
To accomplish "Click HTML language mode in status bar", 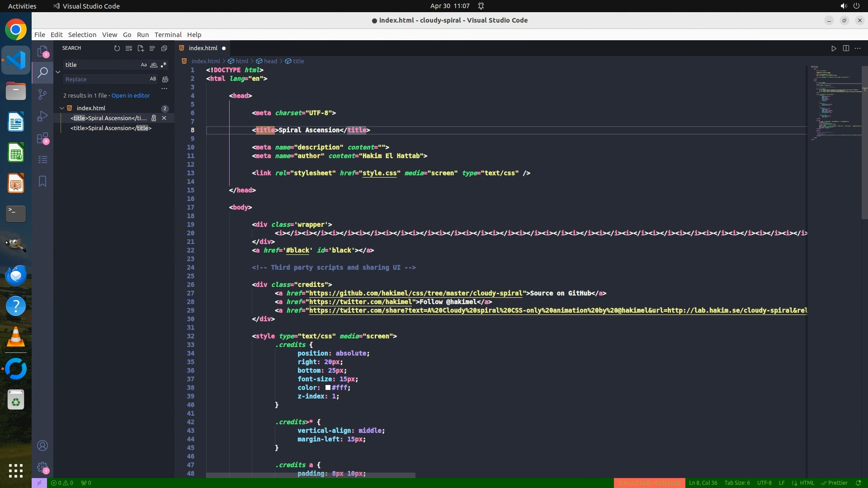I will [807, 483].
